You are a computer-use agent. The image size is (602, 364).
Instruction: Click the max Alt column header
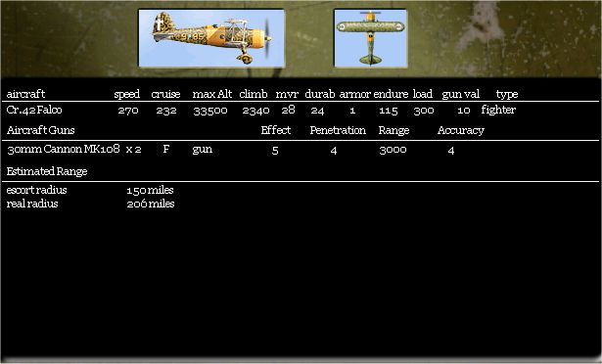[212, 94]
